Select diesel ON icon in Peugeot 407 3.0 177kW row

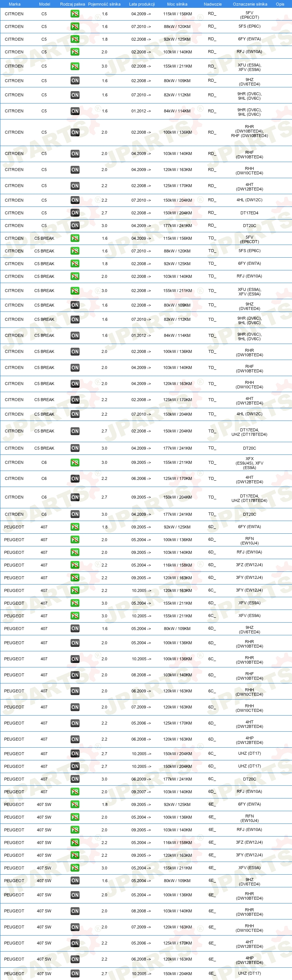[x=75, y=779]
